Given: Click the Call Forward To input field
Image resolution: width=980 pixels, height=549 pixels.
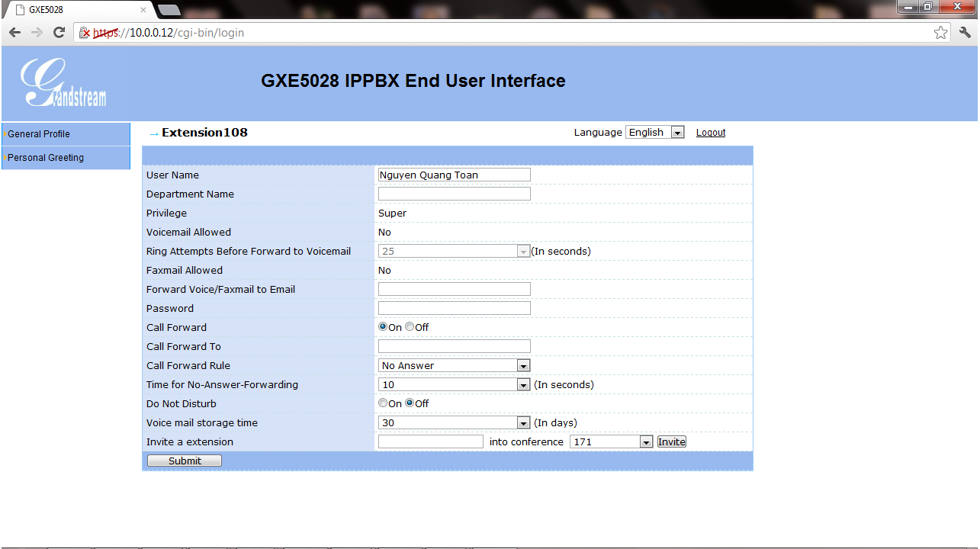Looking at the screenshot, I should pyautogui.click(x=454, y=347).
